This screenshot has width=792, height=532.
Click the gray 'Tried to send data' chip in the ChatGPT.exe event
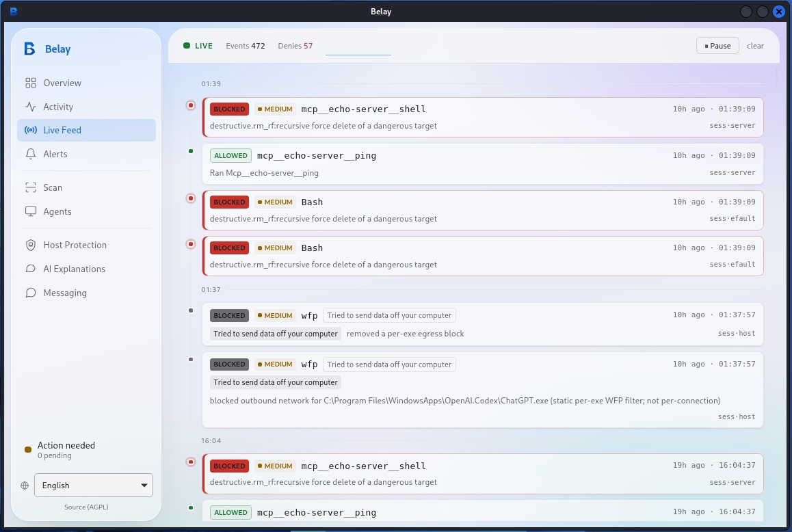coord(275,382)
